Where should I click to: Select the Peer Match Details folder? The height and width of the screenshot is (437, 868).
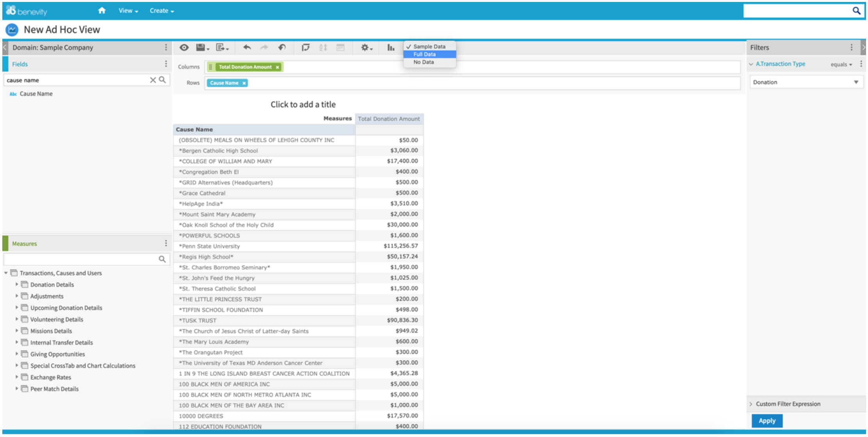click(x=55, y=389)
